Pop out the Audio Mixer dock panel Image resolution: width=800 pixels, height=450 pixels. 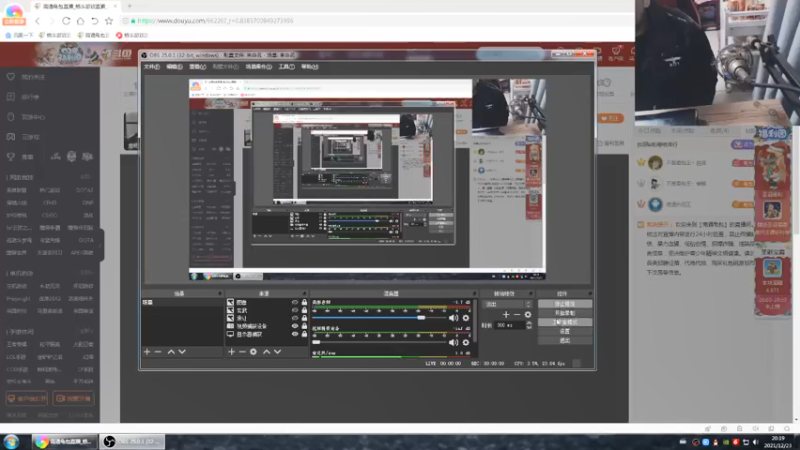coord(474,294)
